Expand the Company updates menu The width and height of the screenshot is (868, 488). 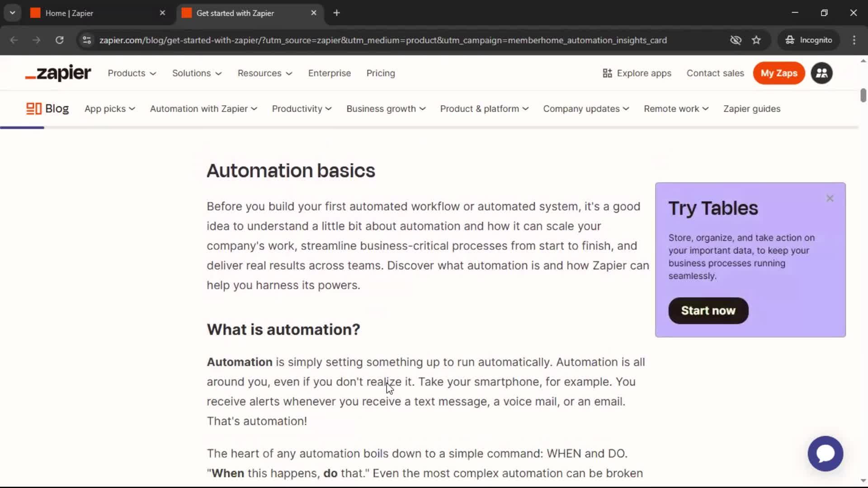coord(586,109)
